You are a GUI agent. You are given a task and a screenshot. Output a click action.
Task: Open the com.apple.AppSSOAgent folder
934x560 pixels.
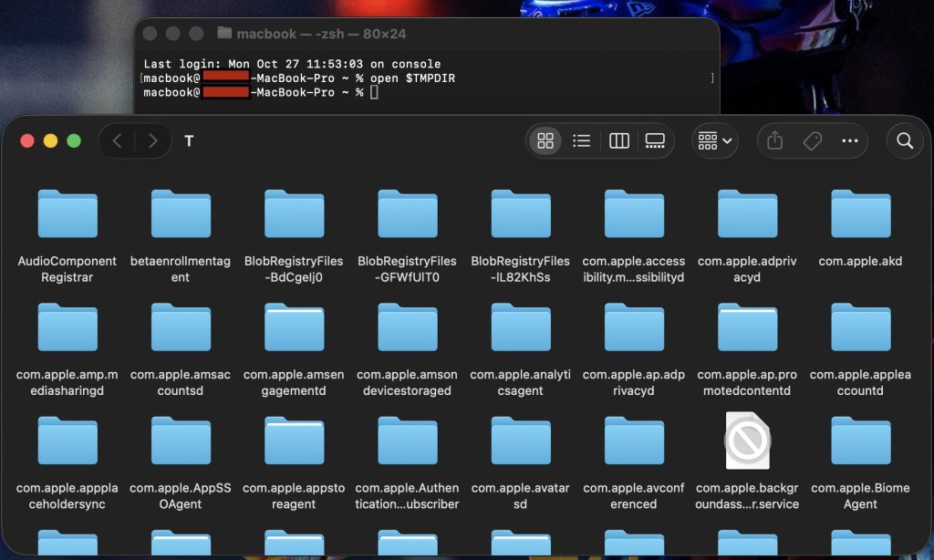180,441
